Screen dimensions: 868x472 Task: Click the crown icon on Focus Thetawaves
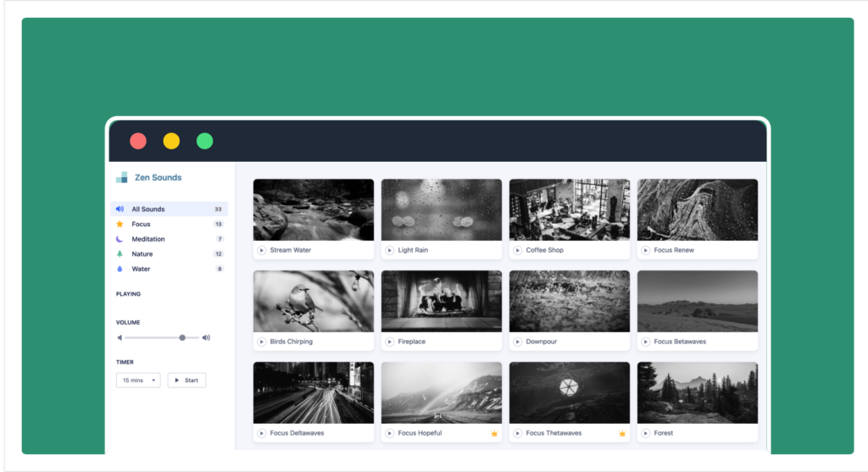pyautogui.click(x=622, y=433)
